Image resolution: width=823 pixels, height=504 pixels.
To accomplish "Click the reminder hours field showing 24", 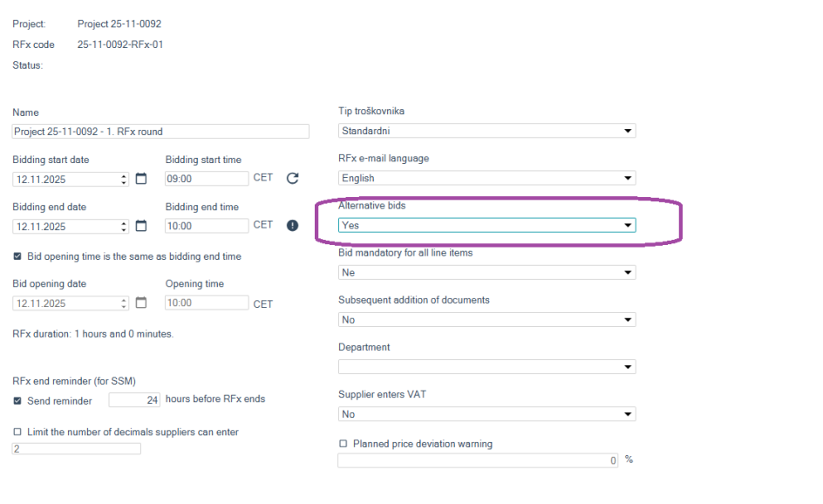I will tap(133, 400).
